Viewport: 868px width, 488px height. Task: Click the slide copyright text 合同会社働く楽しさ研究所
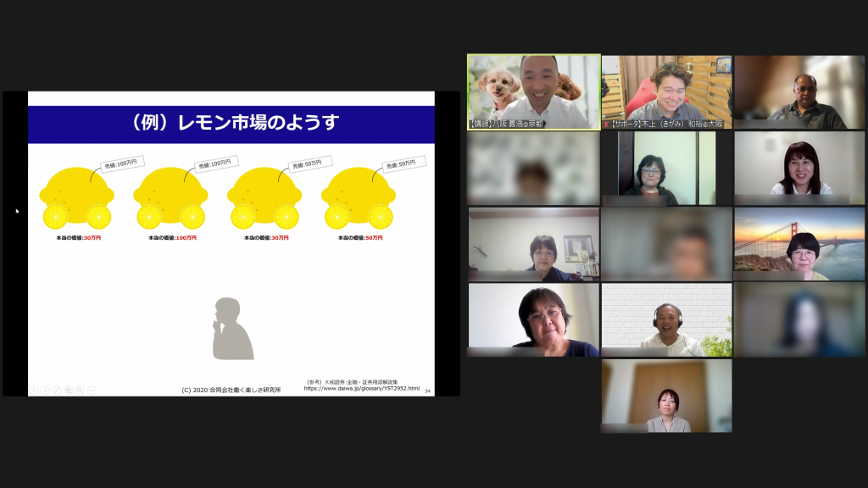pyautogui.click(x=231, y=390)
